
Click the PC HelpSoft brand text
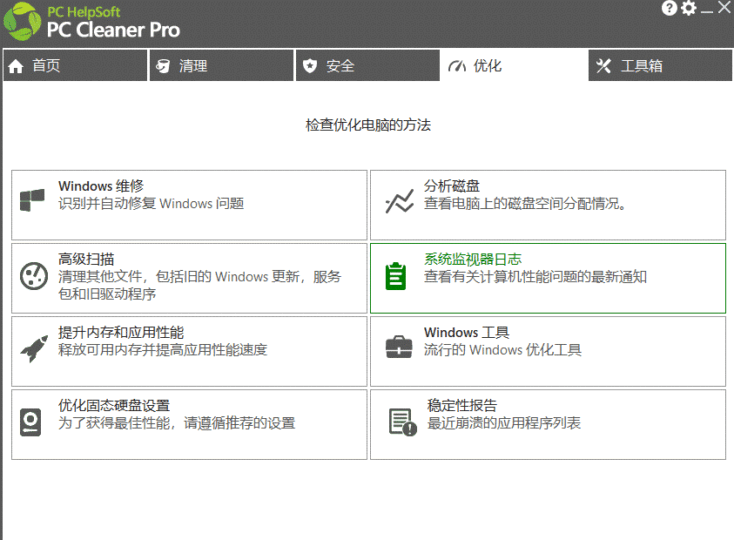coord(84,12)
